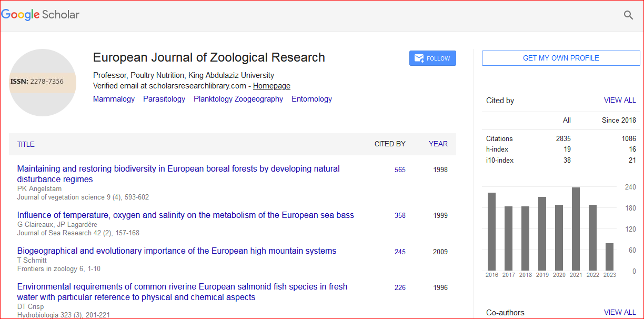The height and width of the screenshot is (319, 644).
Task: Select the Mammalogy interest tag
Action: tap(114, 99)
